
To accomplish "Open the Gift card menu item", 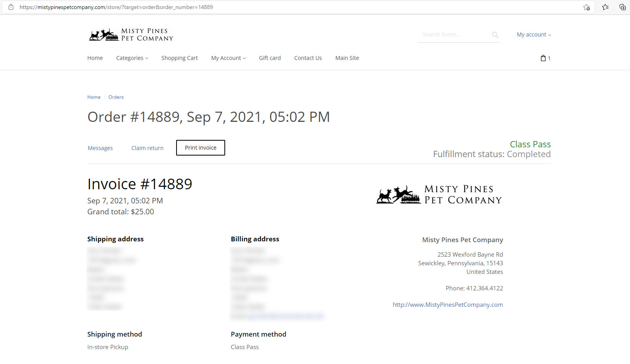I will [270, 58].
